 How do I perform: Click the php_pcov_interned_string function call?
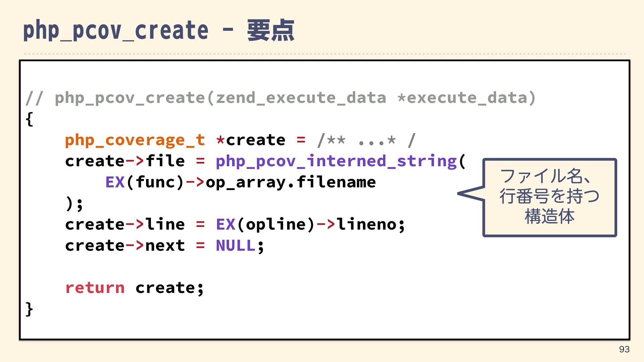(x=336, y=161)
